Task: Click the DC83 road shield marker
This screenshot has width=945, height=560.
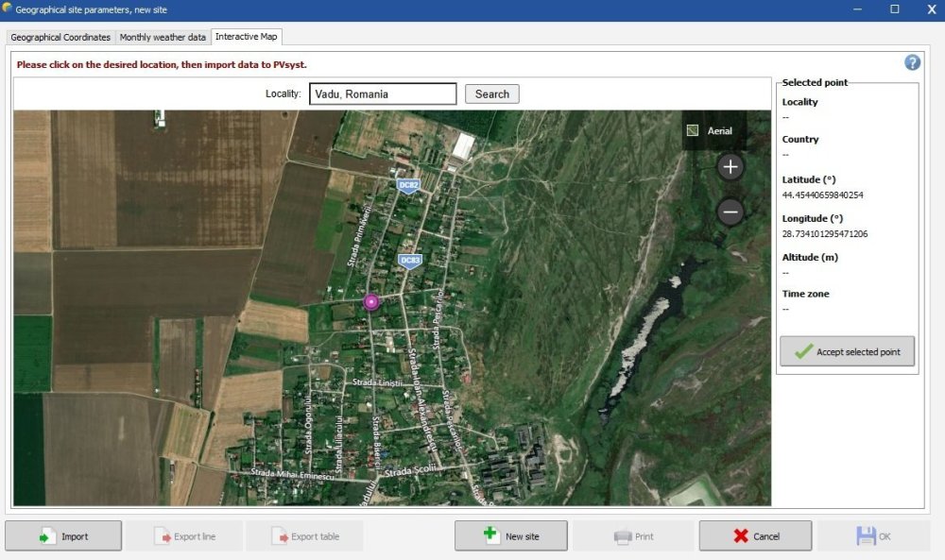Action: click(409, 260)
